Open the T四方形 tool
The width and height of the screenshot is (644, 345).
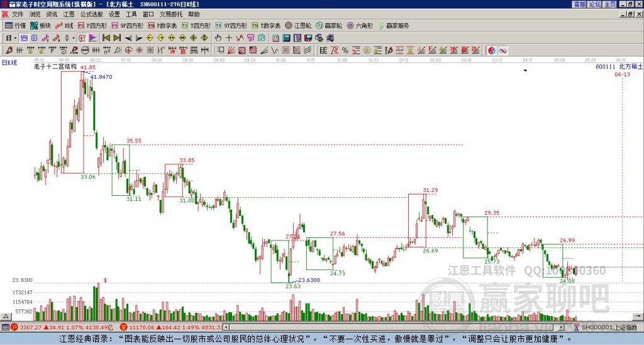(x=196, y=25)
